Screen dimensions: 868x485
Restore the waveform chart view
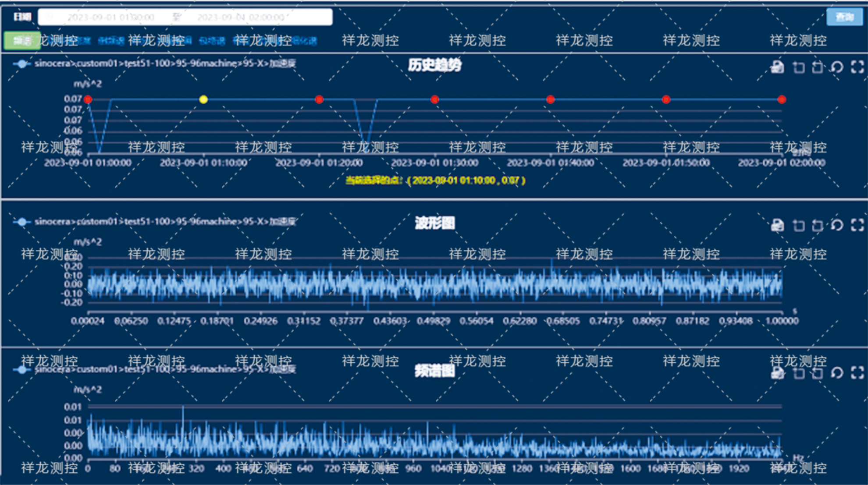click(837, 225)
